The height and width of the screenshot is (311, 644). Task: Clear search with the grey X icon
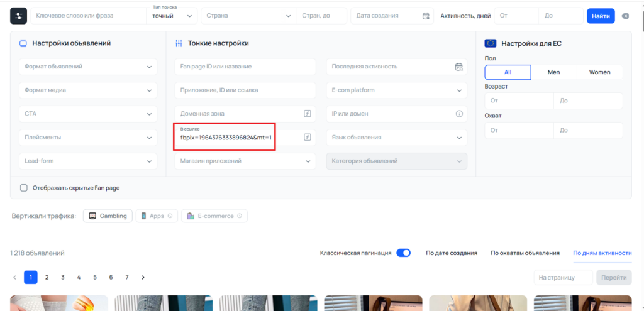tap(625, 16)
